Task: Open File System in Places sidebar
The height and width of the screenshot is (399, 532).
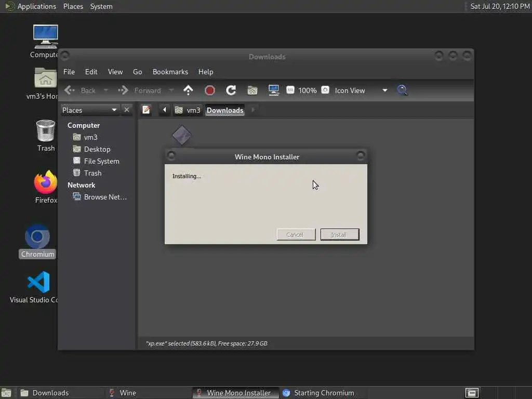Action: point(96,161)
